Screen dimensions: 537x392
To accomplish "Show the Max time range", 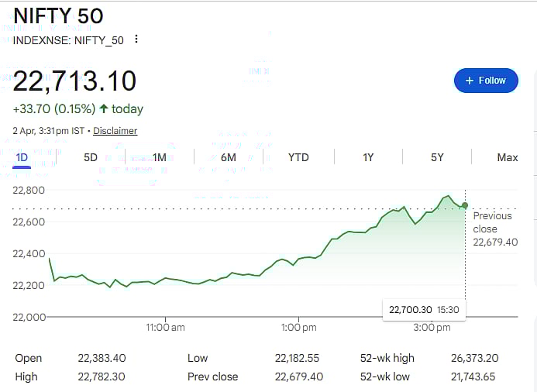I will pos(507,157).
